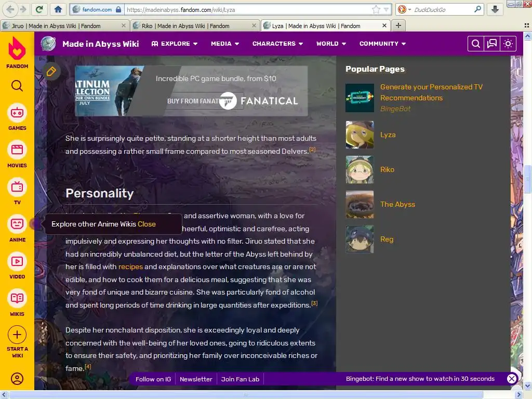Open citation reference [4] superscript
Viewport: 532px width, 399px height.
coord(88,366)
